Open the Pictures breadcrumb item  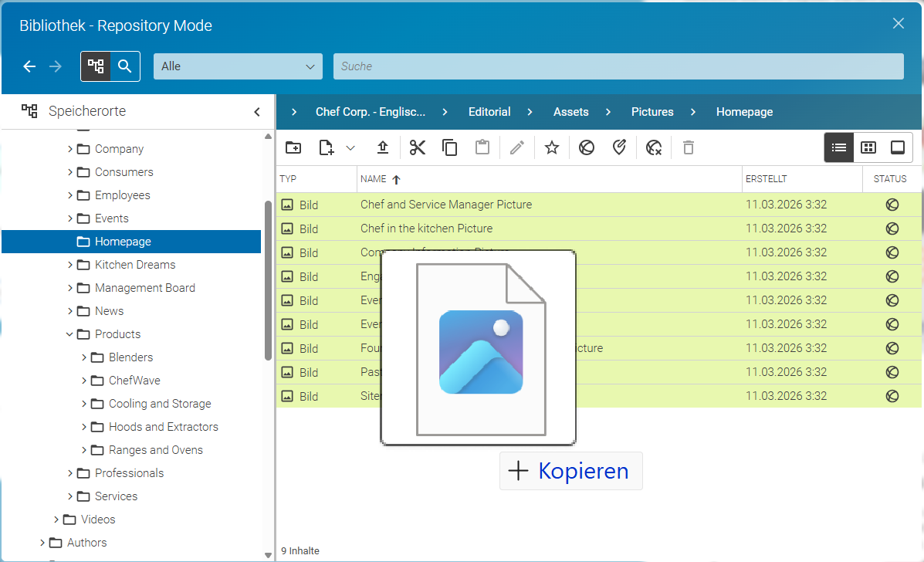(x=652, y=112)
